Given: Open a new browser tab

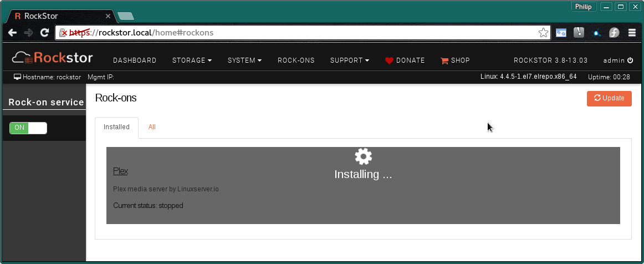Looking at the screenshot, I should pyautogui.click(x=125, y=17).
